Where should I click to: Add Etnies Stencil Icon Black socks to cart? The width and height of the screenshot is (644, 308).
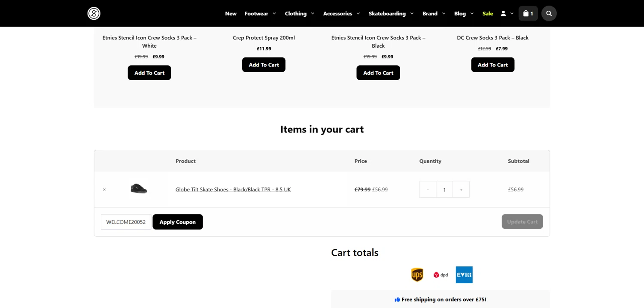point(378,73)
